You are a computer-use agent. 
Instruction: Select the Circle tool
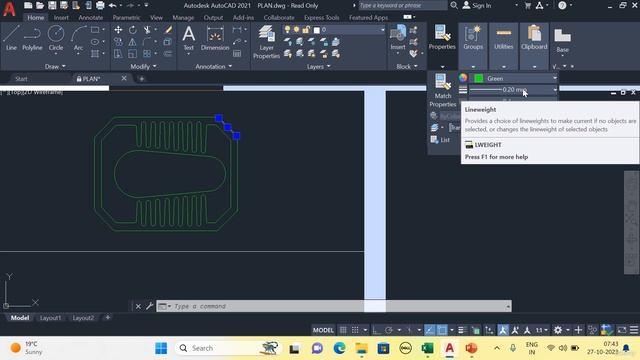(56, 38)
